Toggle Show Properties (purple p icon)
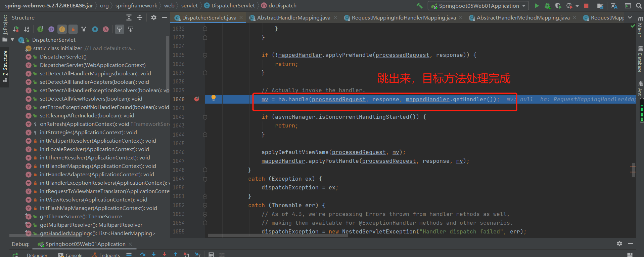This screenshot has height=257, width=644. click(51, 29)
